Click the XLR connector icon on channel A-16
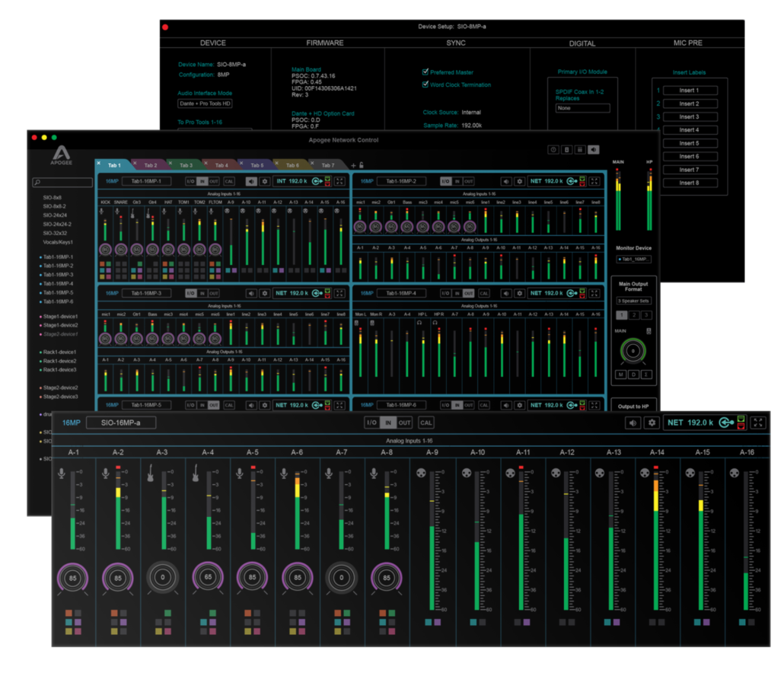Image resolution: width=784 pixels, height=673 pixels. point(734,473)
